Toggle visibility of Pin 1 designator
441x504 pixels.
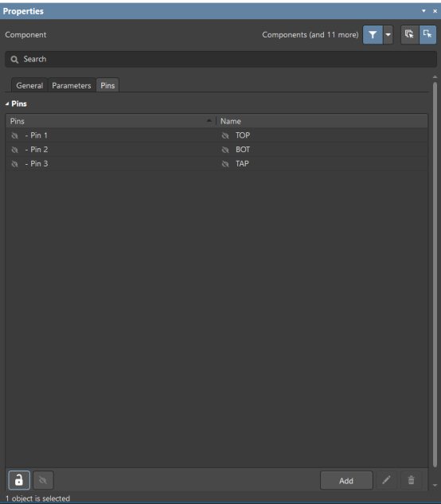(15, 135)
